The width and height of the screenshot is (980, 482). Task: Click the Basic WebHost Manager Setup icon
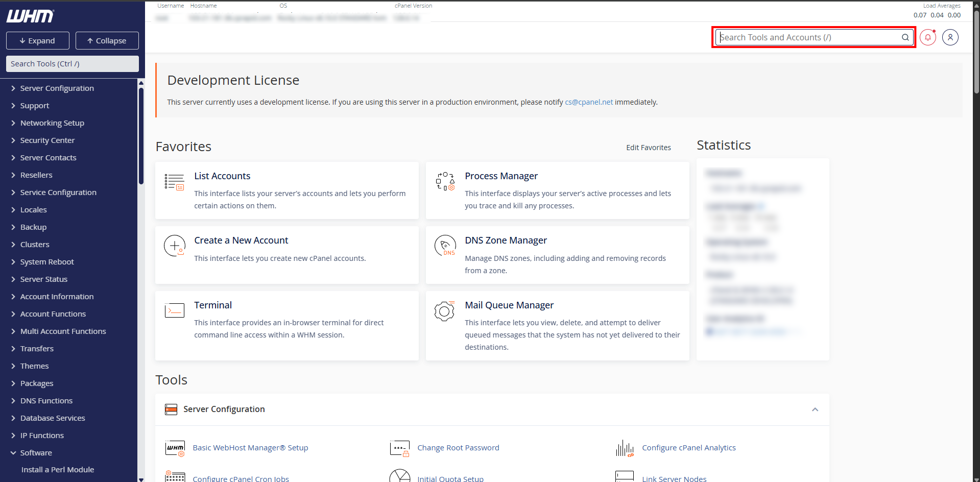tap(175, 448)
